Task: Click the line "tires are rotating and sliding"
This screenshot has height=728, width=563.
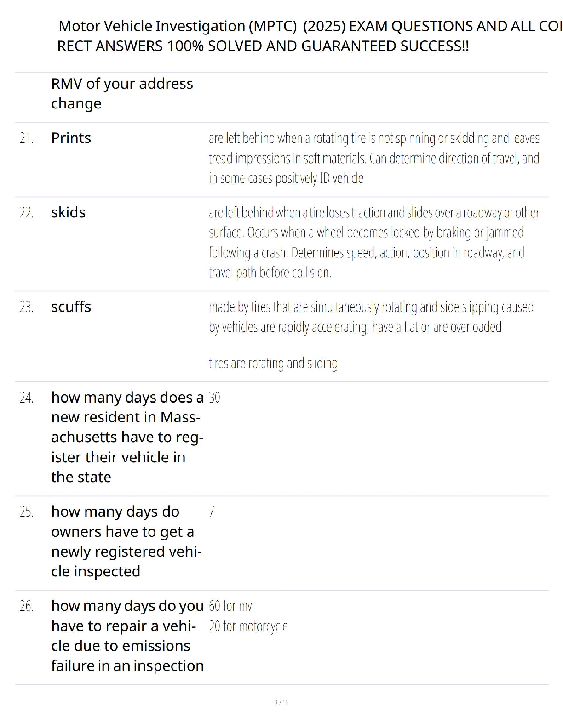Action: coord(273,363)
